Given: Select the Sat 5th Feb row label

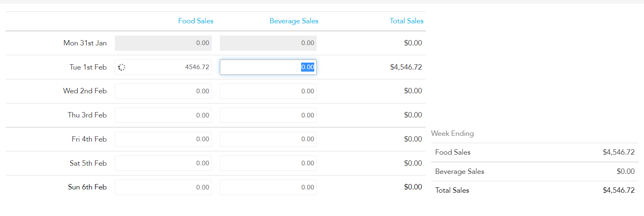Looking at the screenshot, I should point(88,163).
